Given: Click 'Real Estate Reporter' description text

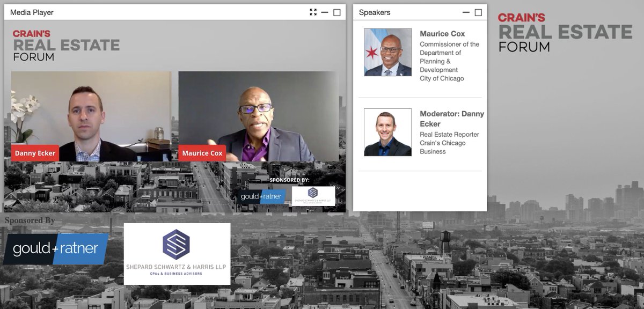Looking at the screenshot, I should [x=449, y=134].
